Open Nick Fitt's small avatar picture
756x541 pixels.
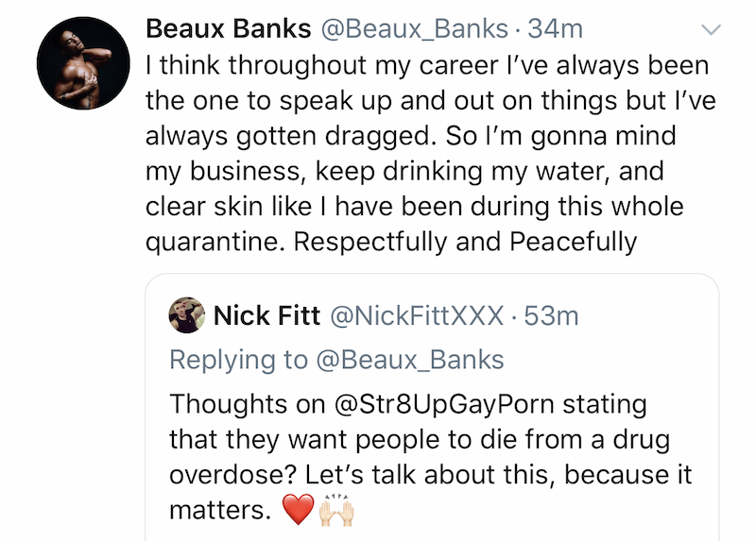[x=187, y=315]
